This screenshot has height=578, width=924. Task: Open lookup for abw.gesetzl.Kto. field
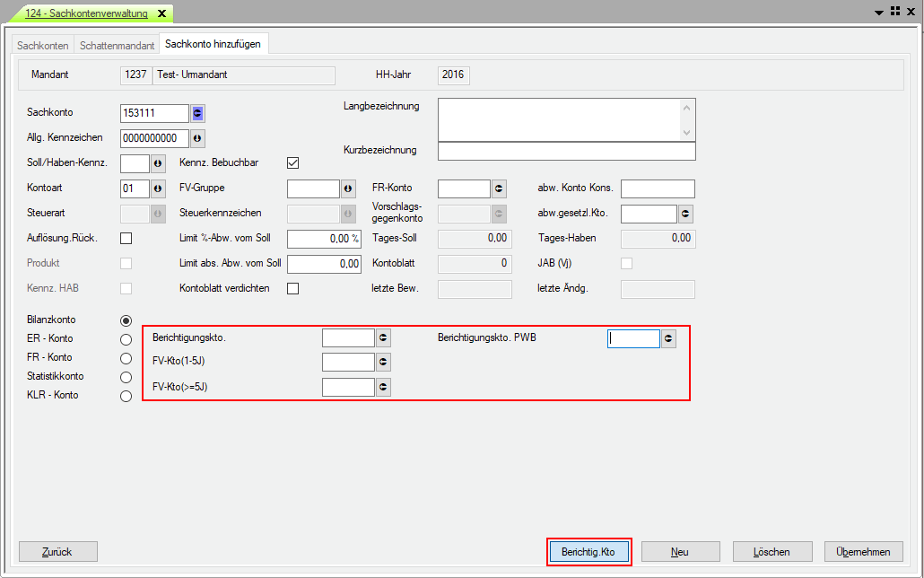click(x=685, y=214)
